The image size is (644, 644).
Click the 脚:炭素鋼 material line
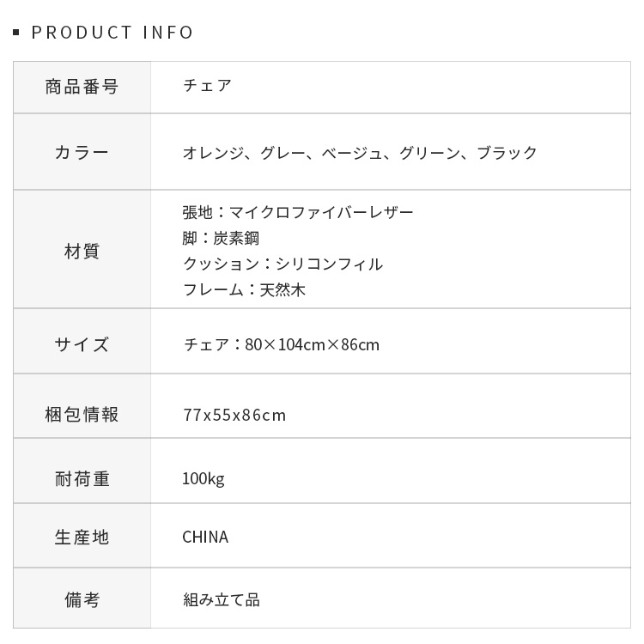point(221,238)
